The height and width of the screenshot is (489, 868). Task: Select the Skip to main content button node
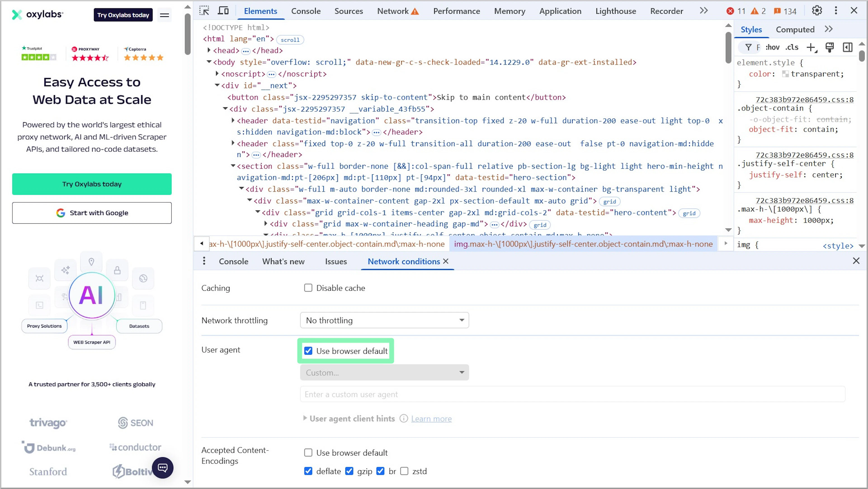pos(396,97)
